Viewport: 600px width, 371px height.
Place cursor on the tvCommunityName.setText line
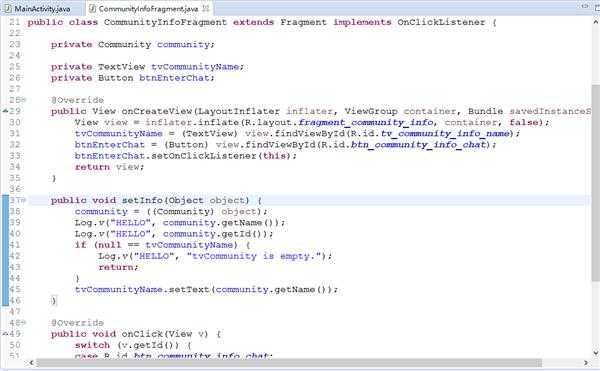point(207,290)
